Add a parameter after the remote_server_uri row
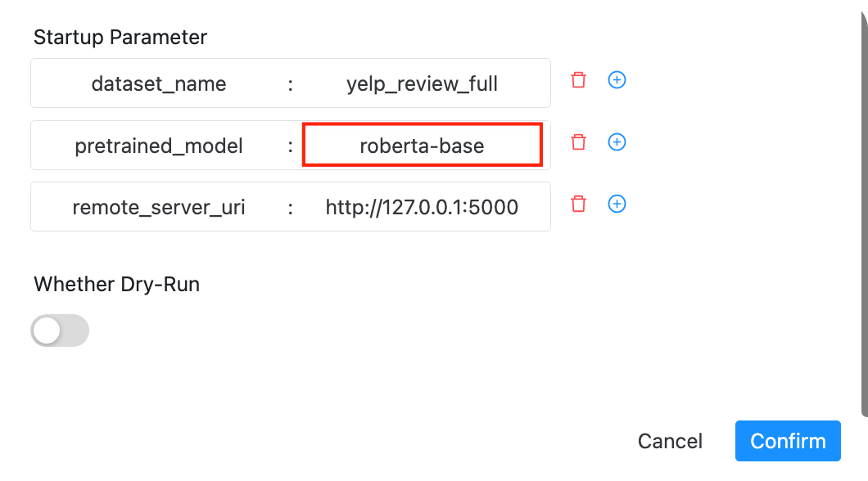Screen dimensions: 868x481 pyautogui.click(x=617, y=204)
